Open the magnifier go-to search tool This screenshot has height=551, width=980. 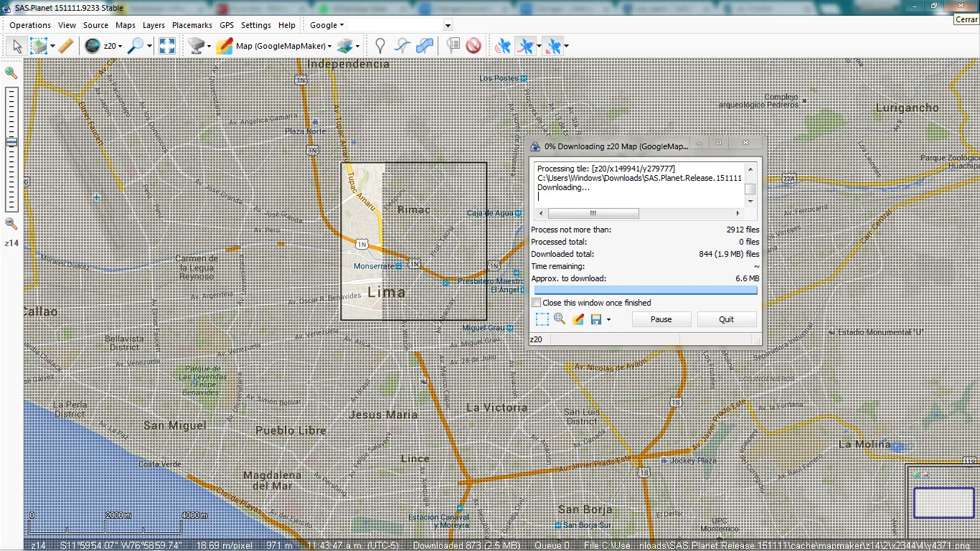point(135,46)
